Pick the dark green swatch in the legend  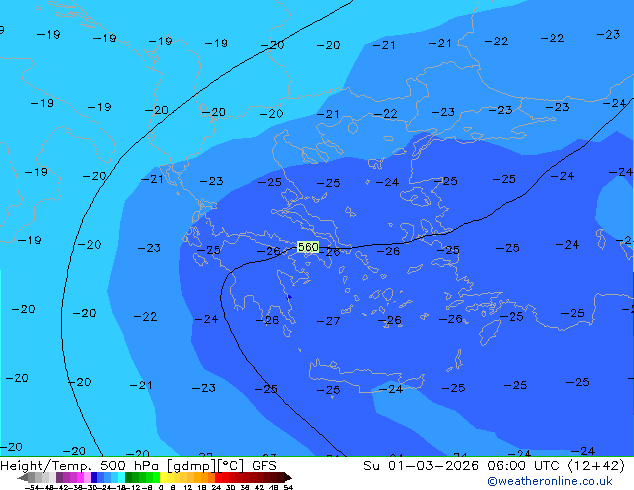tap(128, 477)
